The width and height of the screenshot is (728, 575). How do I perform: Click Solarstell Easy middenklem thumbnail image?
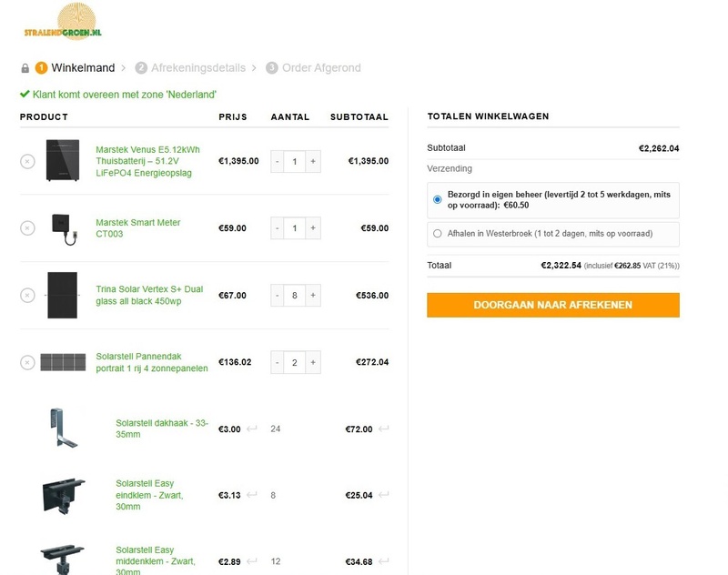(62, 560)
